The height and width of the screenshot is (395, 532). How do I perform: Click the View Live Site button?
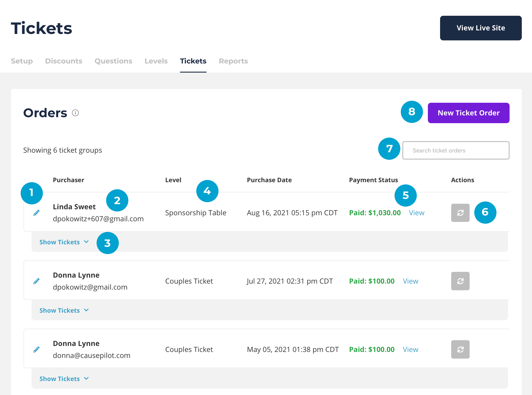click(480, 28)
